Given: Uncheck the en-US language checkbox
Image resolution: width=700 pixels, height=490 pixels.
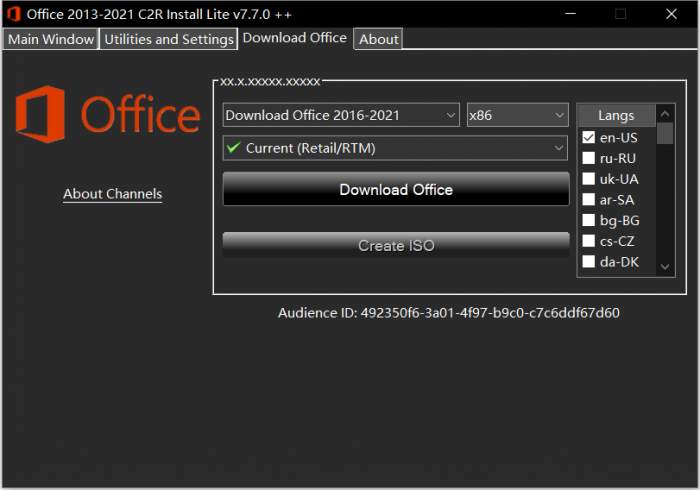Looking at the screenshot, I should pos(588,137).
